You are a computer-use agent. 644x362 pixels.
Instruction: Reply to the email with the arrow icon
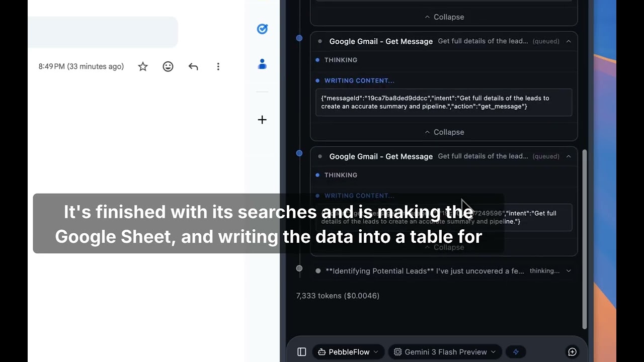pos(193,66)
